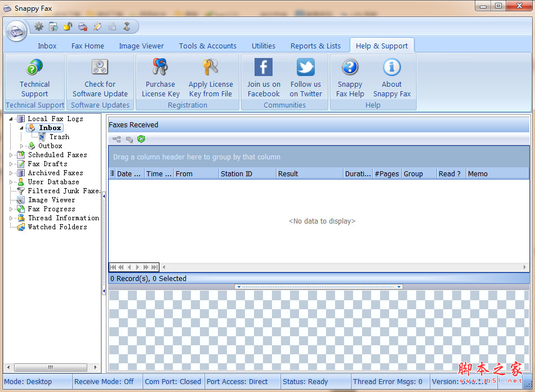535x392 pixels.
Task: Go to next record in navigator
Action: tap(137, 267)
